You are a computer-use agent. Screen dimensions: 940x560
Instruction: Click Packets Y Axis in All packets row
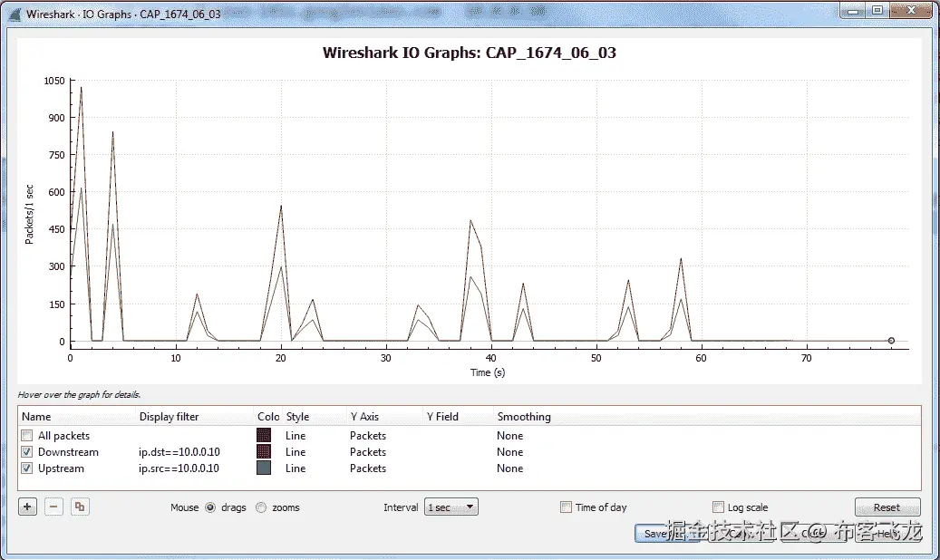pos(368,436)
